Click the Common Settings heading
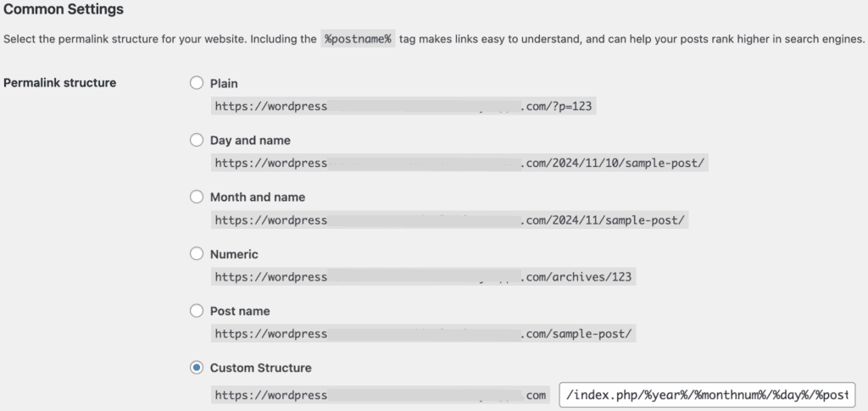 point(64,9)
